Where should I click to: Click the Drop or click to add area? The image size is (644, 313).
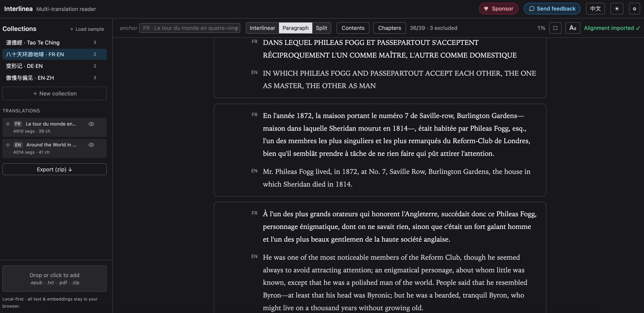coord(54,279)
